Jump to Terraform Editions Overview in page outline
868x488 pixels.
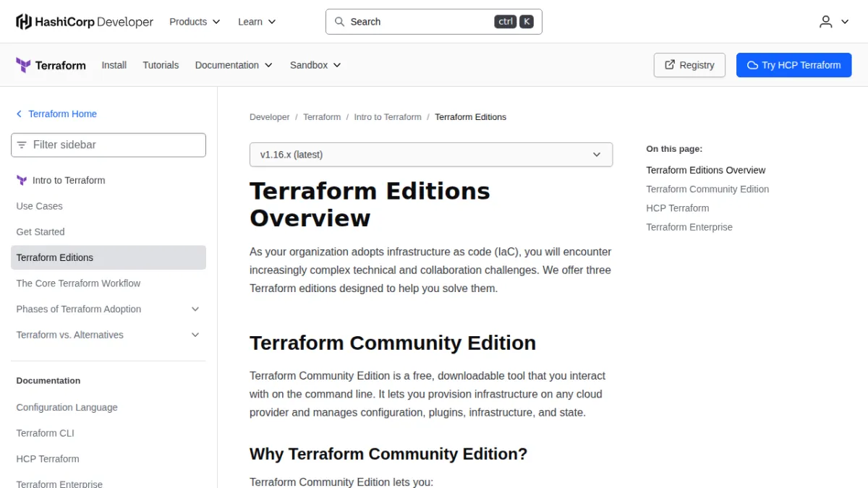point(706,171)
